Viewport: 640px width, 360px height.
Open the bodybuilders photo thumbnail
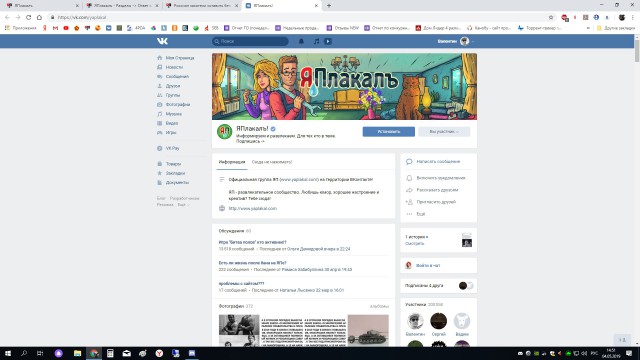(x=239, y=325)
